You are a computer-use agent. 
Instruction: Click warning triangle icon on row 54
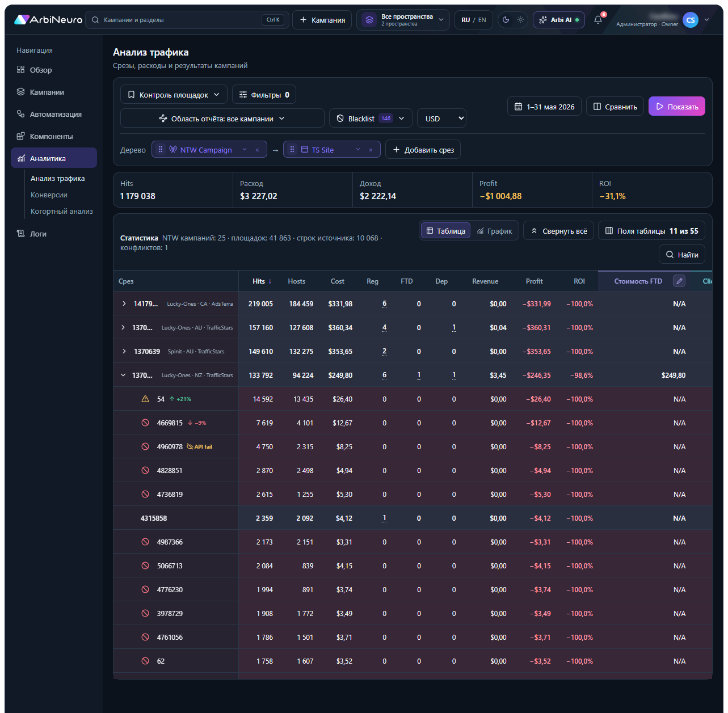[145, 399]
